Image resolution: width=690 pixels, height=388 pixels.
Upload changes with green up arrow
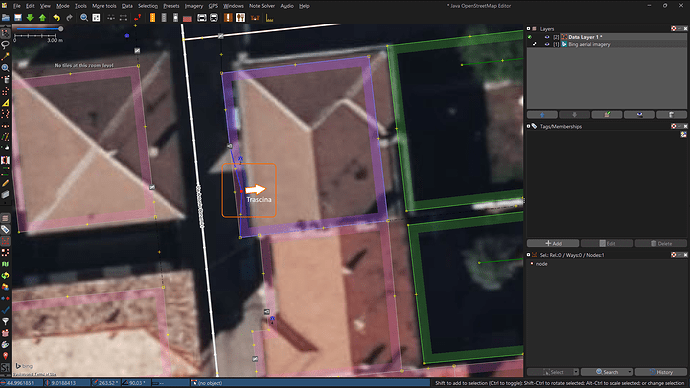pos(42,18)
